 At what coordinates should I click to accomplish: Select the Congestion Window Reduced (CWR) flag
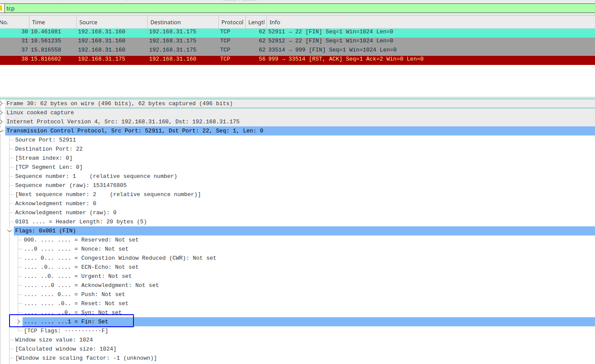(120, 258)
